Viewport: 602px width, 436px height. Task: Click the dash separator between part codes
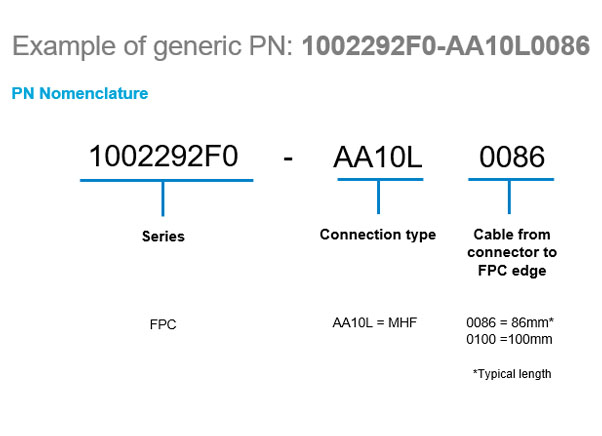[x=288, y=158]
